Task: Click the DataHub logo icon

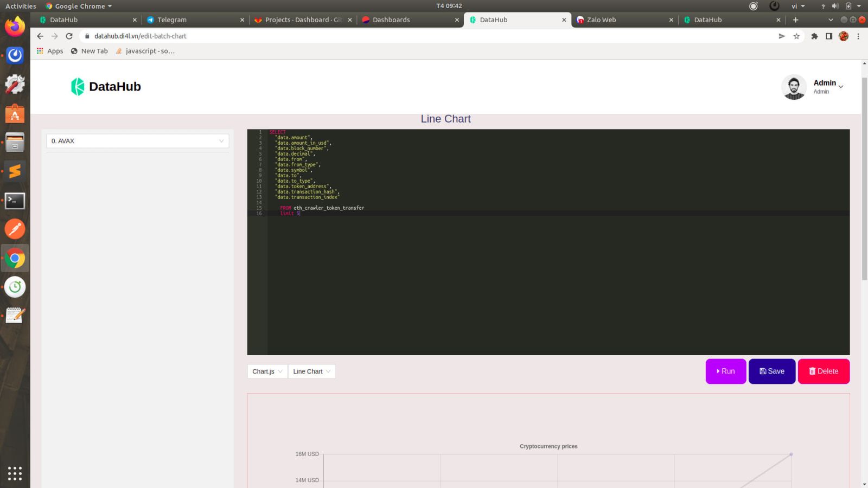Action: pos(78,87)
